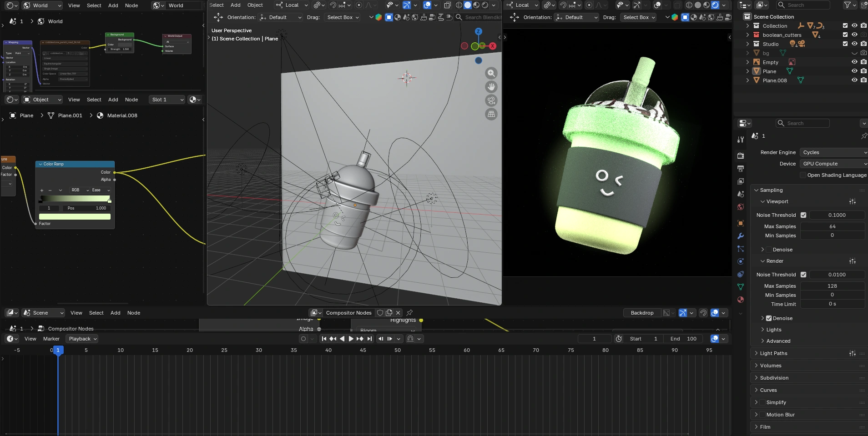Click the outliner Search field
Screen dimensions: 868x436
802,5
